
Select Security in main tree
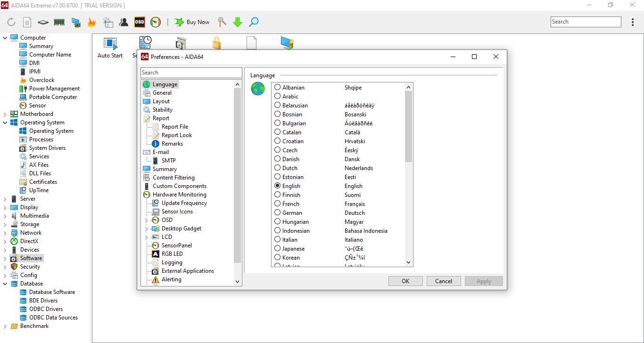pyautogui.click(x=30, y=267)
